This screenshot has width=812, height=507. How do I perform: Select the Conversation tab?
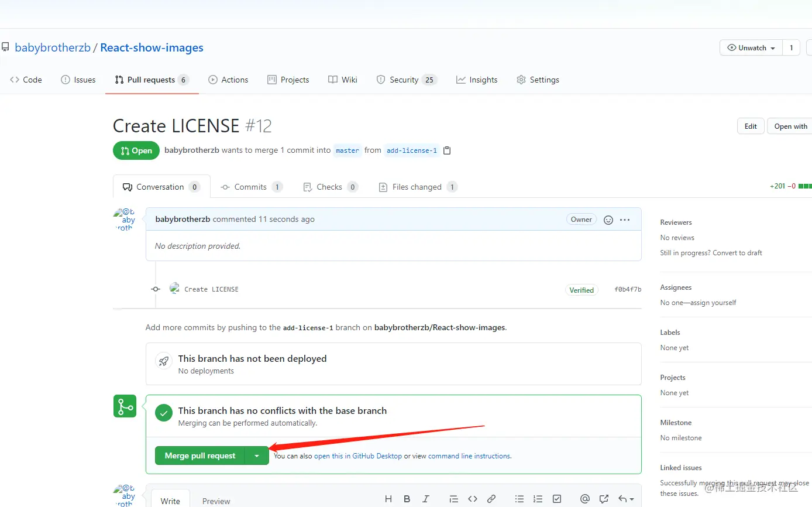[161, 187]
